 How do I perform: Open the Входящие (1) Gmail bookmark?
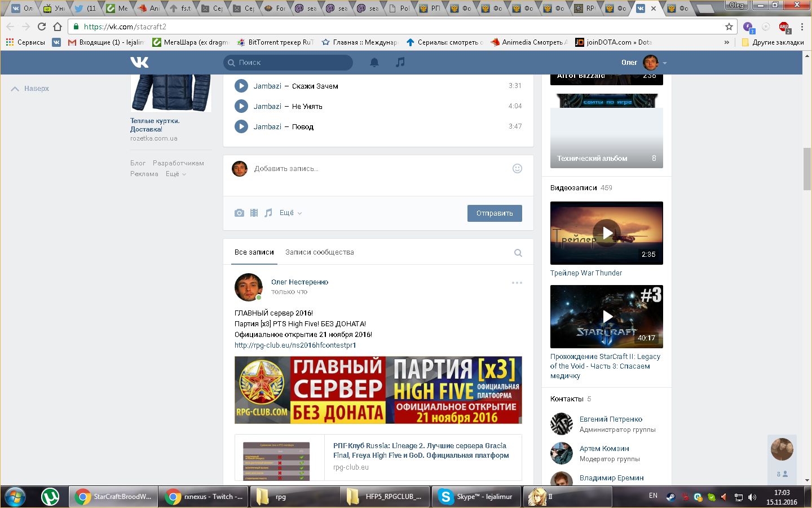[x=106, y=42]
